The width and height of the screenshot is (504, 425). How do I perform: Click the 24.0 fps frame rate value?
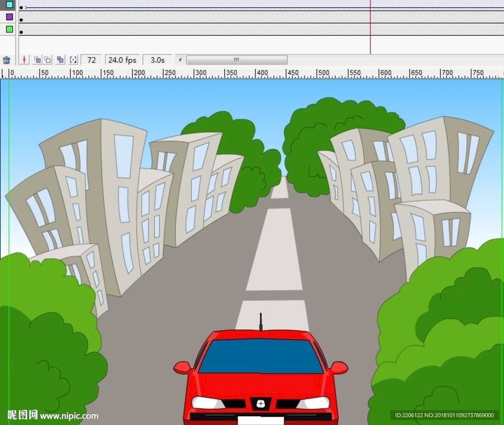(122, 60)
